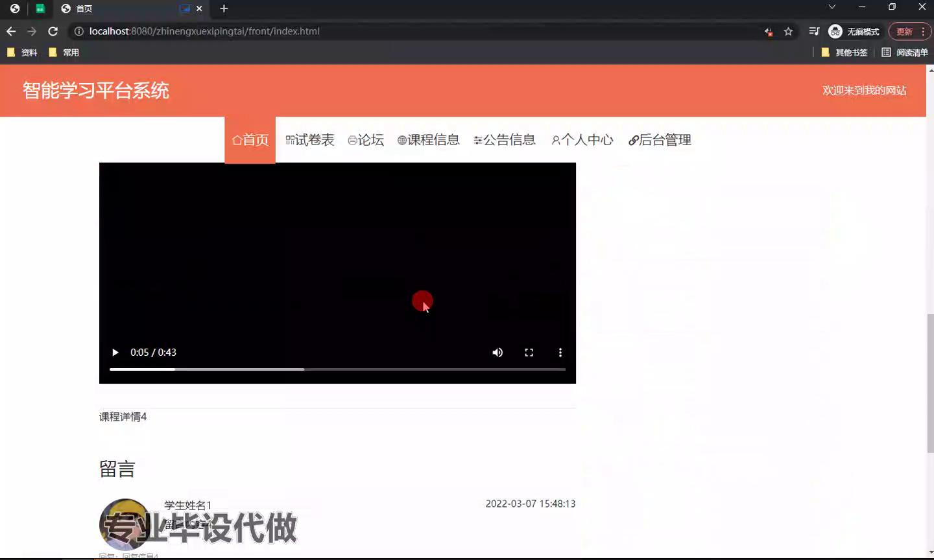Reload the current page
Viewport: 934px width, 560px height.
point(53,31)
